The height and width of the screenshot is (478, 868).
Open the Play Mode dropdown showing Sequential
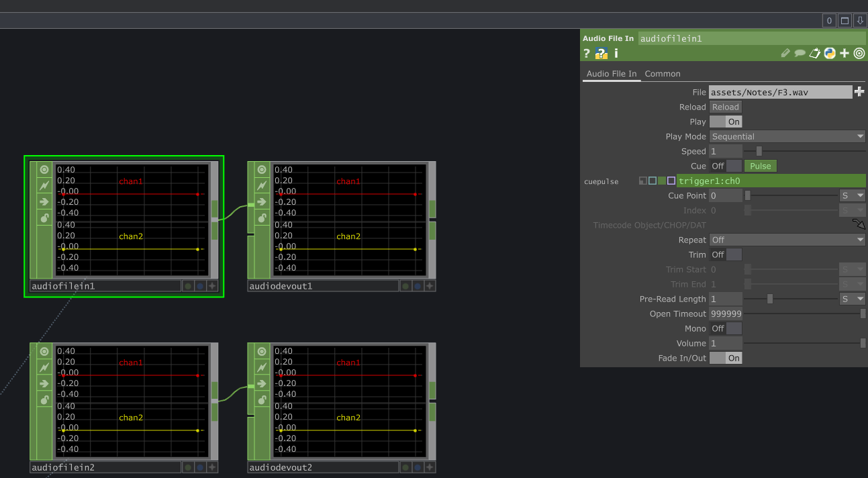pyautogui.click(x=787, y=136)
